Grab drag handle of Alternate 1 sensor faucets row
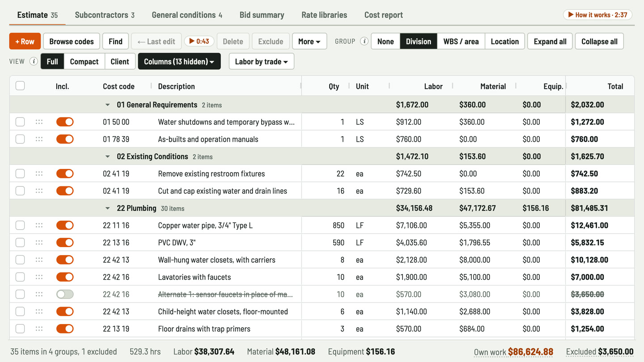The image size is (644, 362). (39, 294)
